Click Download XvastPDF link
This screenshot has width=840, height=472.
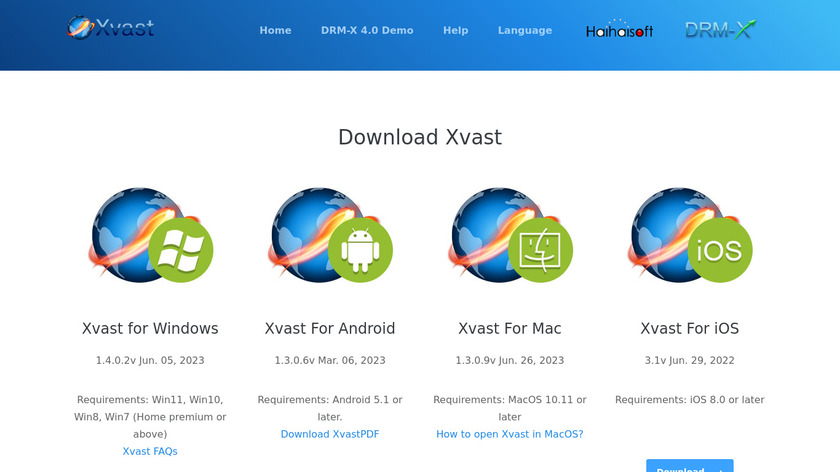point(330,434)
